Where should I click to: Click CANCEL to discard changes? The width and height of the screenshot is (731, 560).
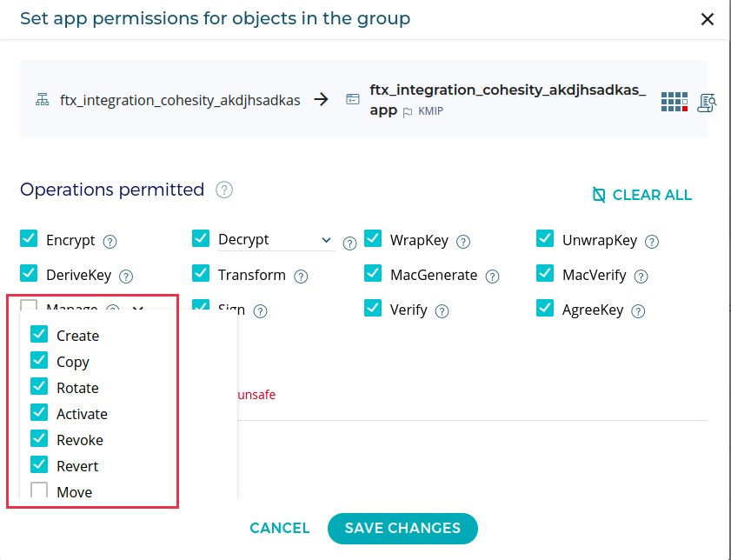pos(279,528)
